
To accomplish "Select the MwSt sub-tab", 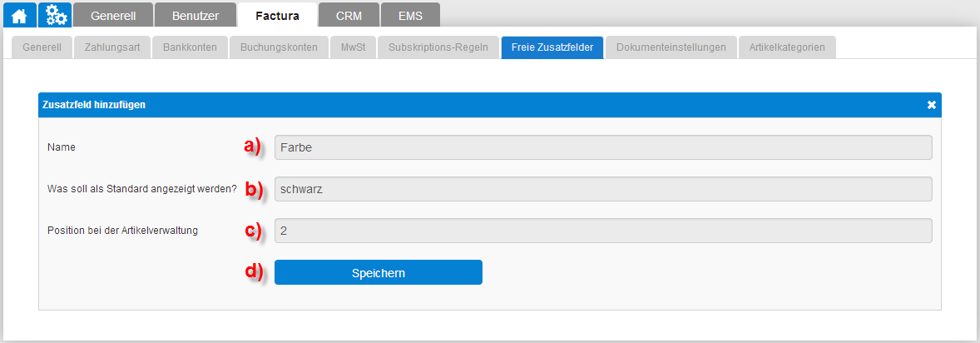I will click(353, 47).
